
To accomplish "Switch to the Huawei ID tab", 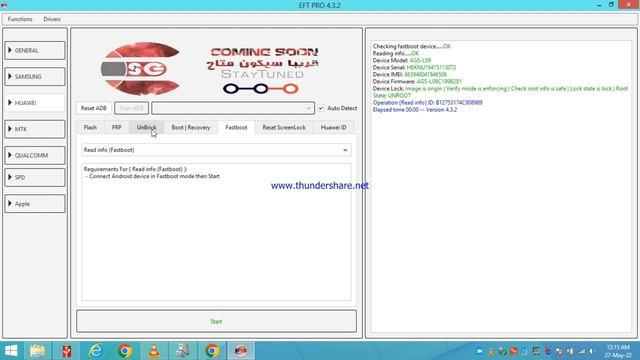I will pyautogui.click(x=333, y=127).
